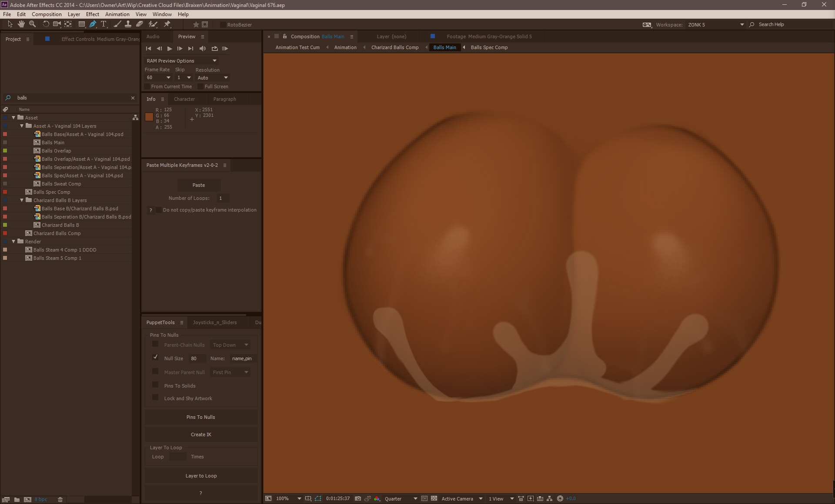Image resolution: width=835 pixels, height=504 pixels.
Task: Uncheck the Null Size checkbox
Action: [155, 357]
